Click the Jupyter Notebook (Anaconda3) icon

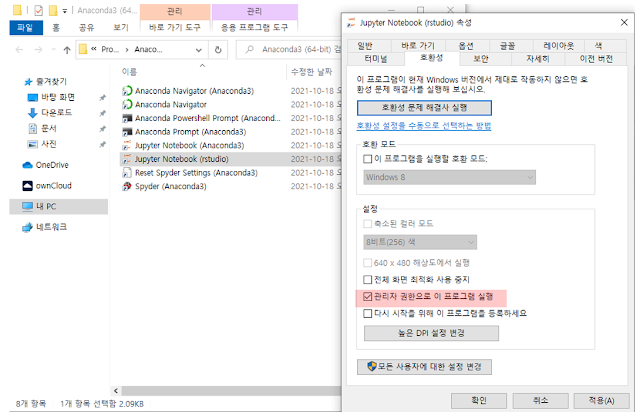127,145
